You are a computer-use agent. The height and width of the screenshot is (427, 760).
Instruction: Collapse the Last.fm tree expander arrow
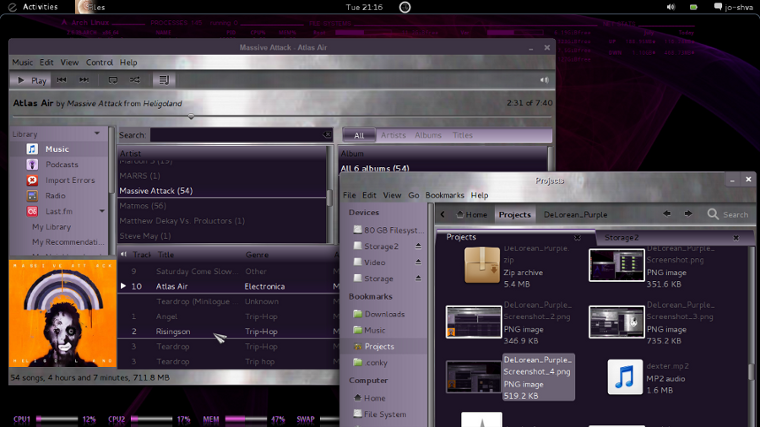click(102, 211)
